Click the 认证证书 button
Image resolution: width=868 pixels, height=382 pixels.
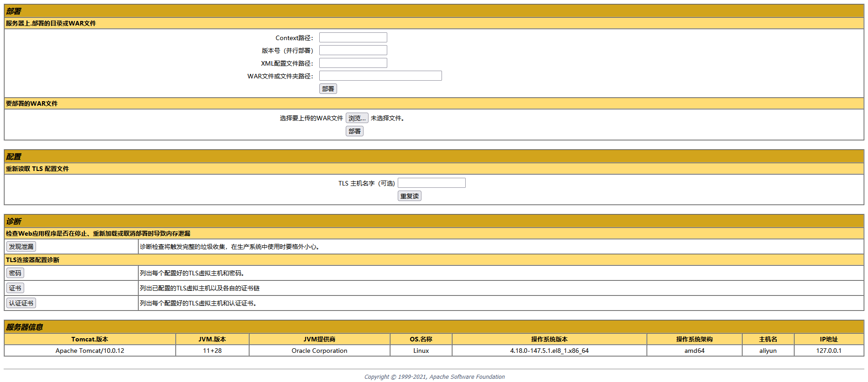[x=21, y=303]
